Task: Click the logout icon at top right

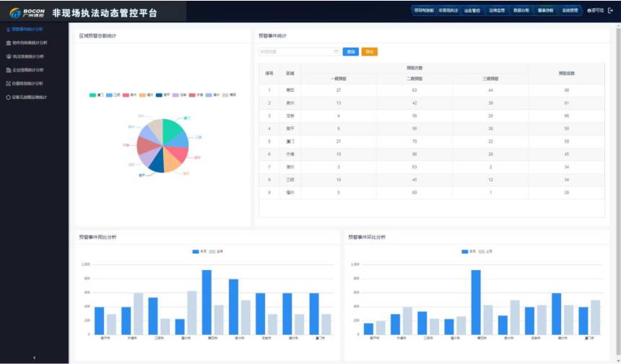Action: 610,11
